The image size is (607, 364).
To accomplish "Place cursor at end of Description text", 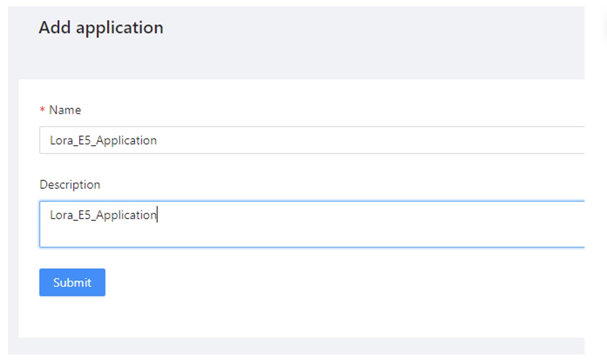I will [157, 215].
